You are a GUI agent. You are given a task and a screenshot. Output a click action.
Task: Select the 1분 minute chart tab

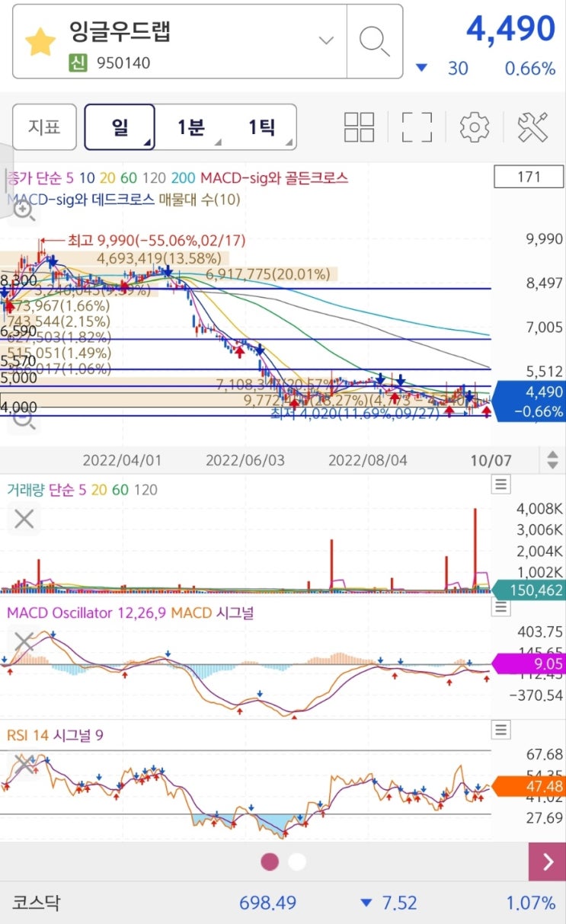point(191,127)
